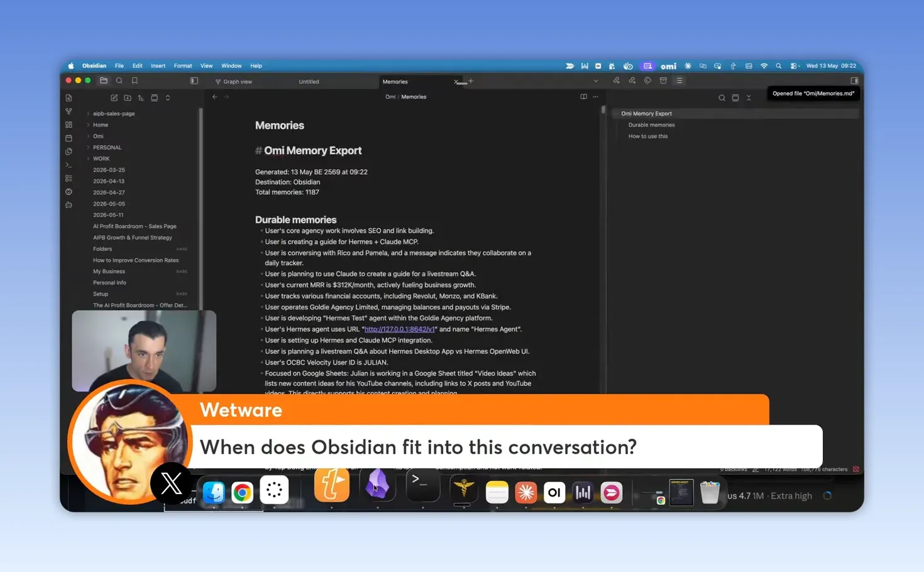Launch Google Chrome from the Dock
This screenshot has width=924, height=572.
click(x=242, y=492)
